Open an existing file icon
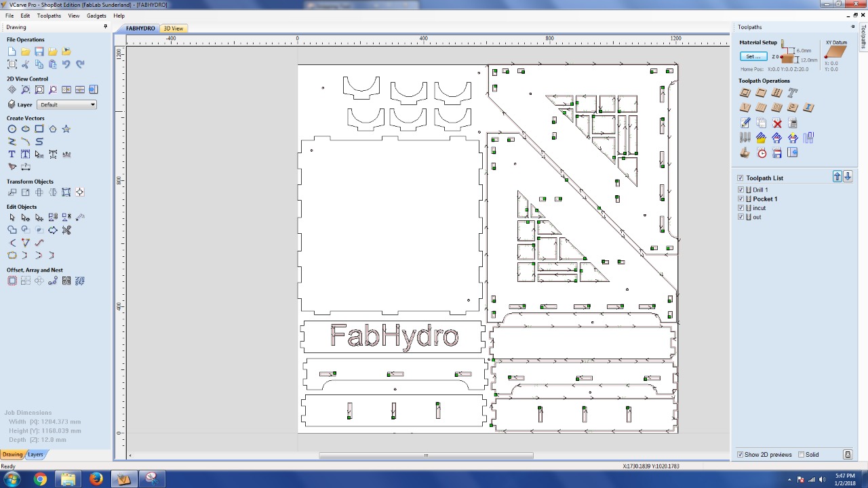The image size is (868, 488). (26, 52)
